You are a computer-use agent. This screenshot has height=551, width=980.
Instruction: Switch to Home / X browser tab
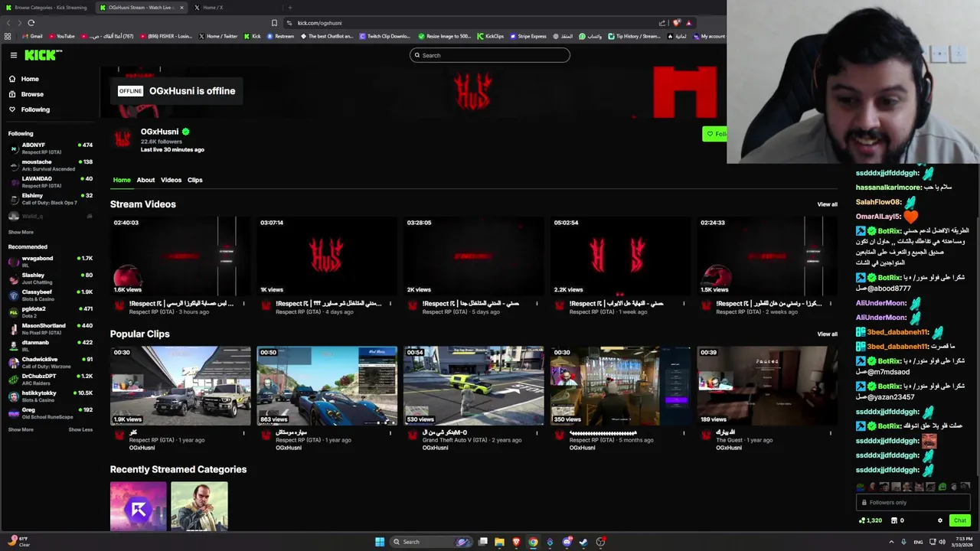[213, 8]
